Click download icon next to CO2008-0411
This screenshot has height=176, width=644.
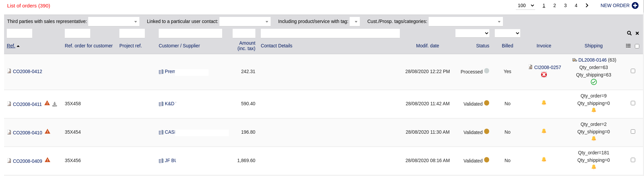[55, 104]
